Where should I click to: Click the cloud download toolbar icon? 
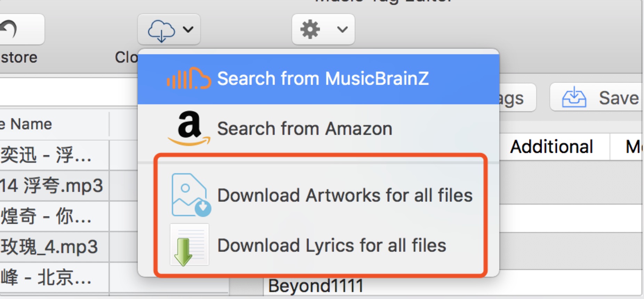click(x=161, y=31)
